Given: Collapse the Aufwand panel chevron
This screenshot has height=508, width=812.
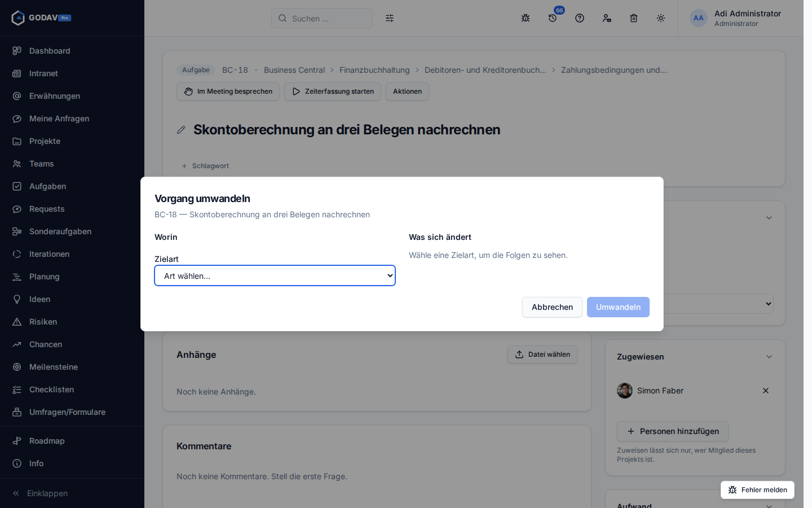Looking at the screenshot, I should [769, 505].
